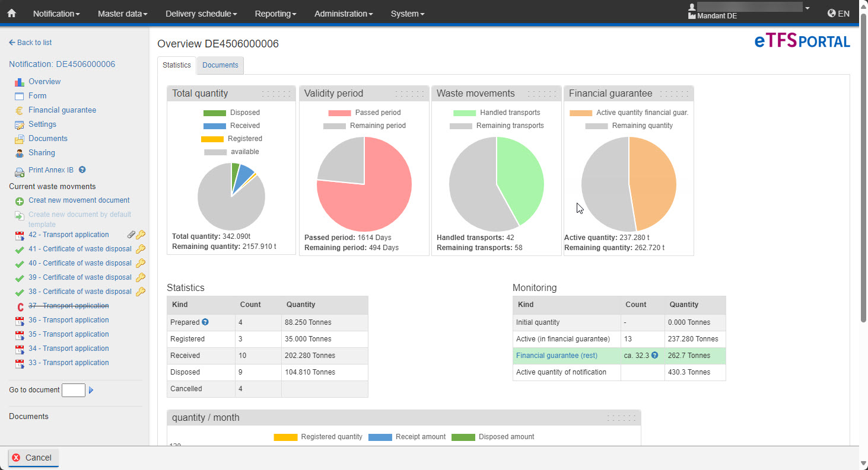Click the key icon beside document 41
This screenshot has width=868, height=470.
pos(141,249)
